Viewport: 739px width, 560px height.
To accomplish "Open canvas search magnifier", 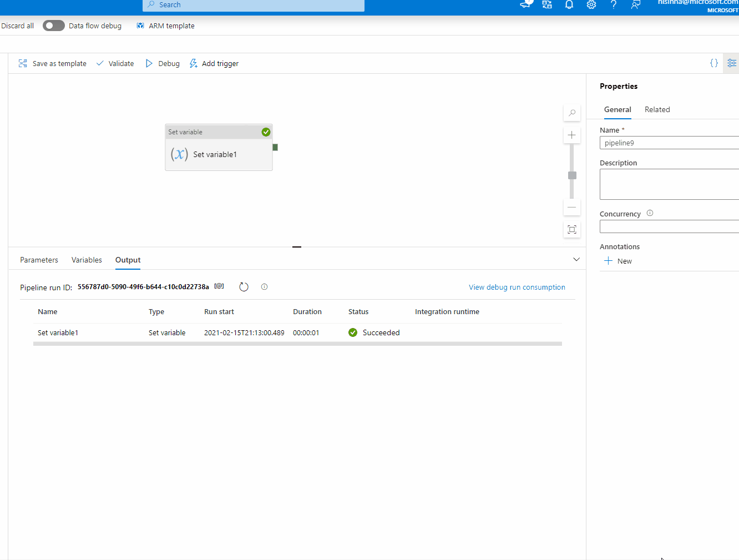I will pos(572,113).
